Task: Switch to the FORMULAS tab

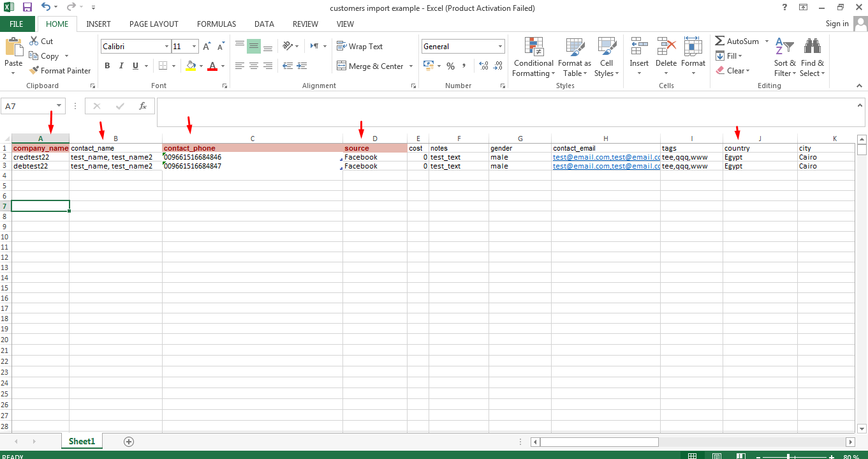Action: pyautogui.click(x=216, y=24)
